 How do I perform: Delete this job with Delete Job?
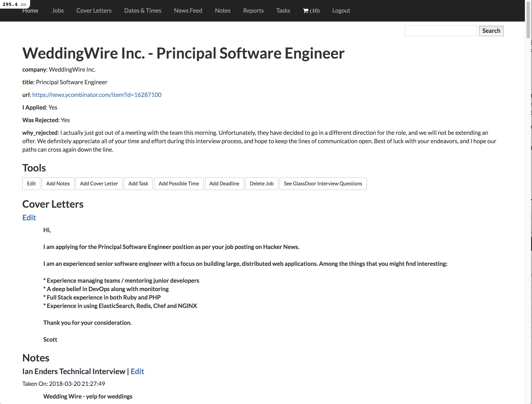coord(261,184)
